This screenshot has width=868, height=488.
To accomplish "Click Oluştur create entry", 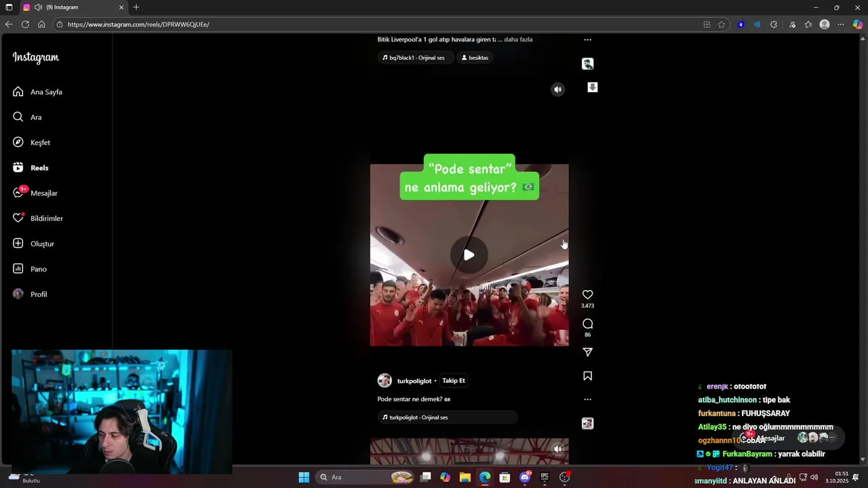I will click(x=33, y=243).
